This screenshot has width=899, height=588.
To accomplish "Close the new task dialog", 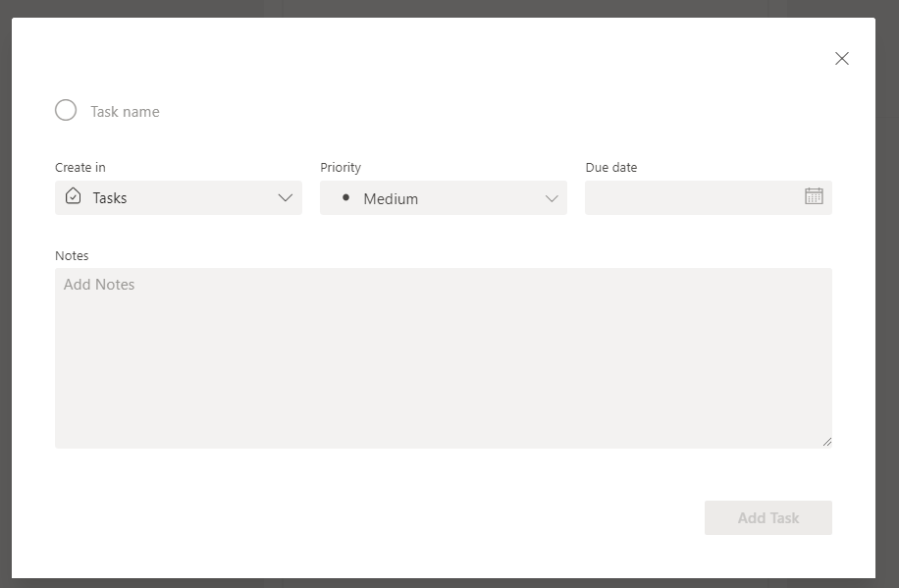I will point(841,59).
